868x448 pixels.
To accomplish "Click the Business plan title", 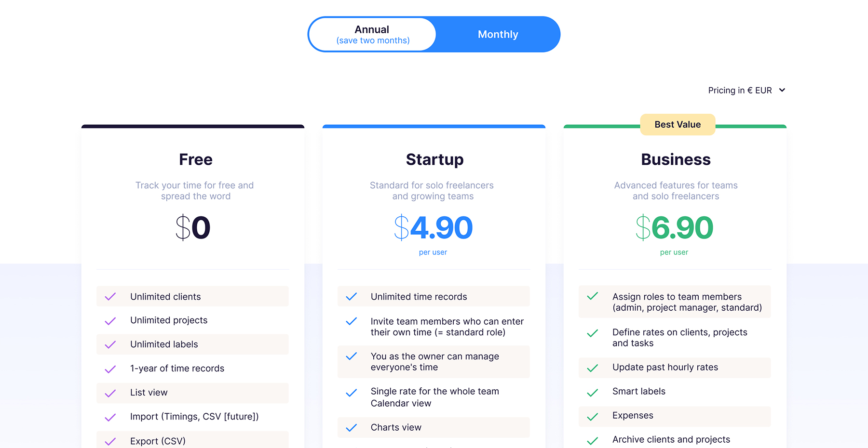I will click(x=676, y=159).
